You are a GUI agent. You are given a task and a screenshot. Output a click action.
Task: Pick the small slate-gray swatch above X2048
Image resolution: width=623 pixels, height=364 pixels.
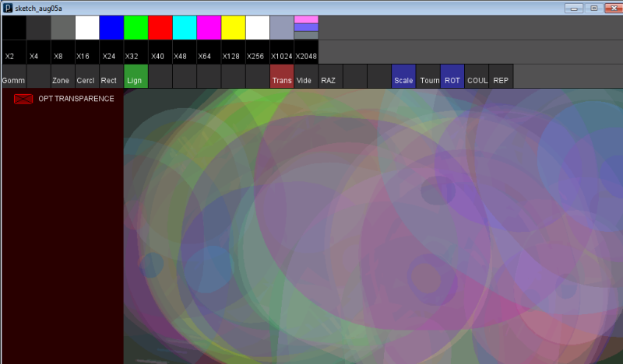click(x=306, y=35)
